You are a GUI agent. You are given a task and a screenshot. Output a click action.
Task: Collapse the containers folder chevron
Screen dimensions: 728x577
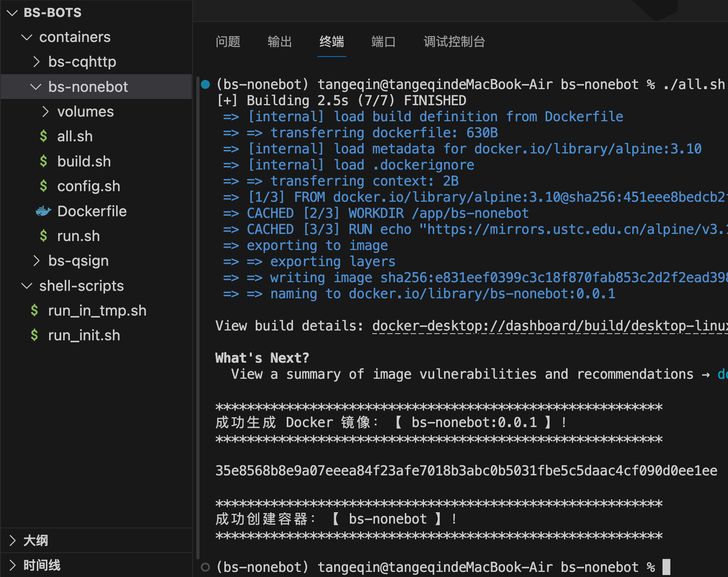[27, 37]
